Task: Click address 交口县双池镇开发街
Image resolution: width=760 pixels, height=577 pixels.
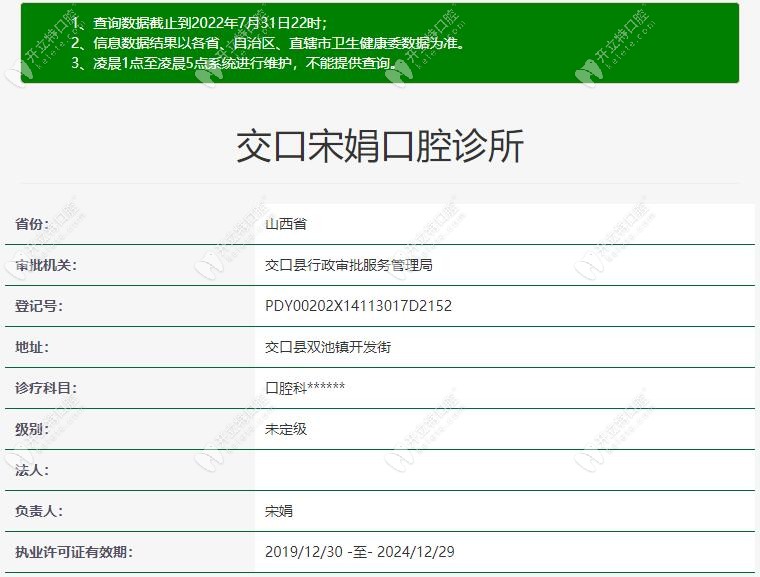Action: pos(328,347)
